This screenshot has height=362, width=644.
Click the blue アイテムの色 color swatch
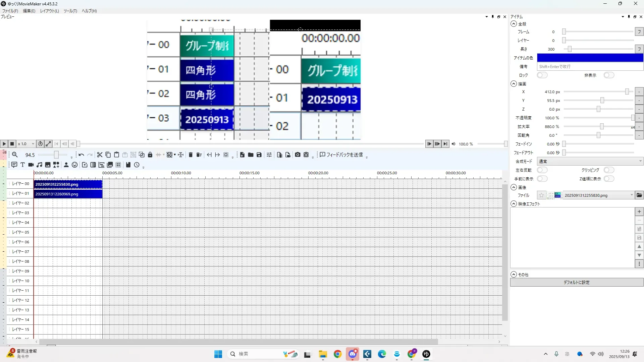[590, 58]
